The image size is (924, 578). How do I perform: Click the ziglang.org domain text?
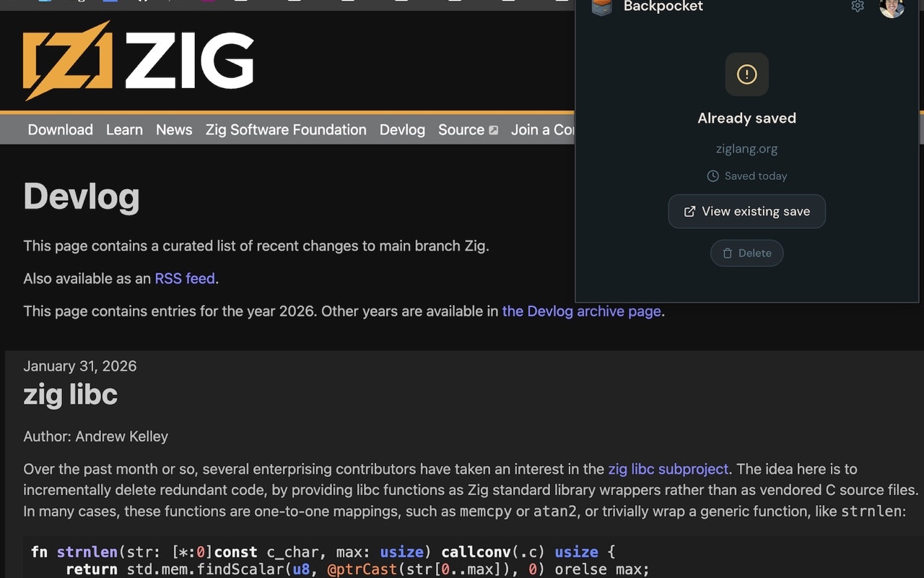pos(746,149)
